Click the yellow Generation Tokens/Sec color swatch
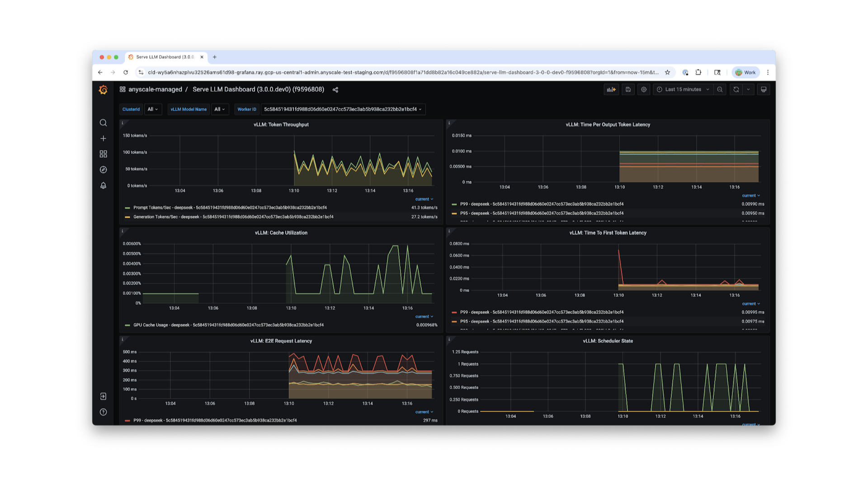This screenshot has width=868, height=488. 127,217
